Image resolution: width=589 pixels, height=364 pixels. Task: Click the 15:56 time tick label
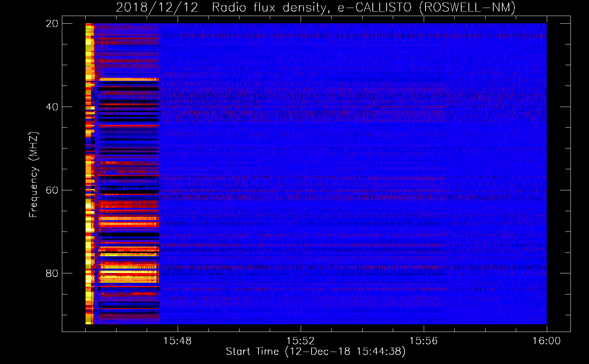pos(423,341)
